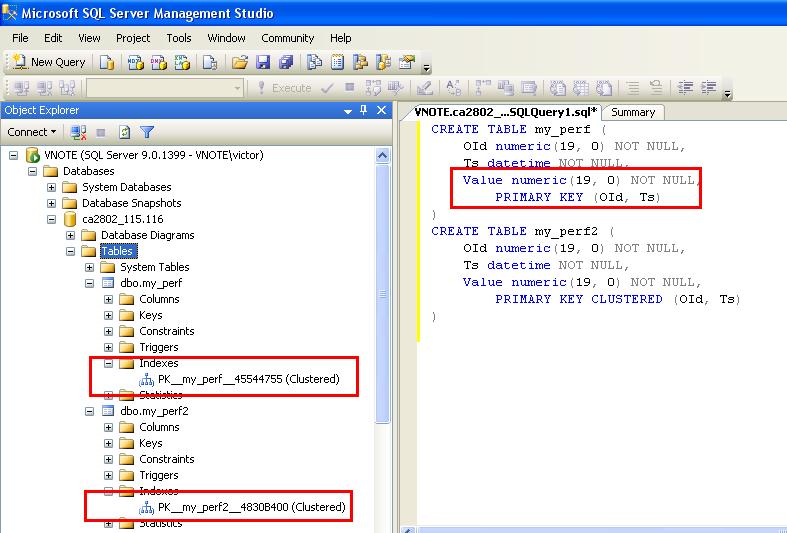787x533 pixels.
Task: Expand the Database Snapshots folder
Action: coord(51,203)
